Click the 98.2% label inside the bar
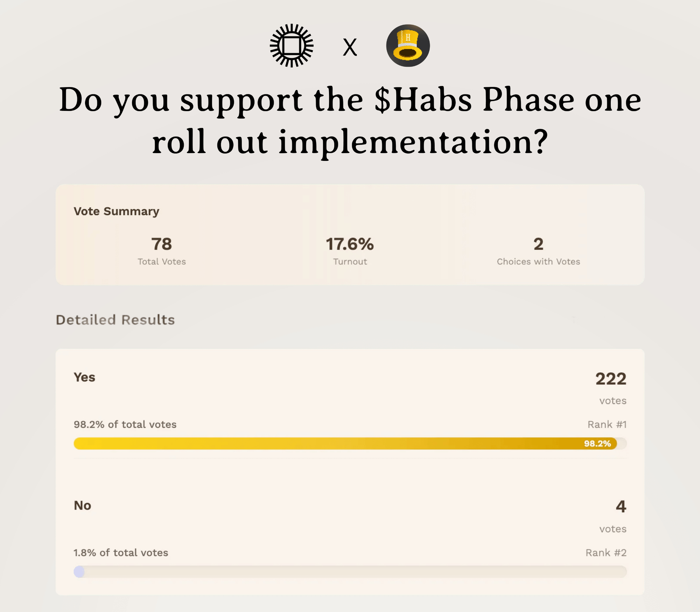 [x=597, y=443]
